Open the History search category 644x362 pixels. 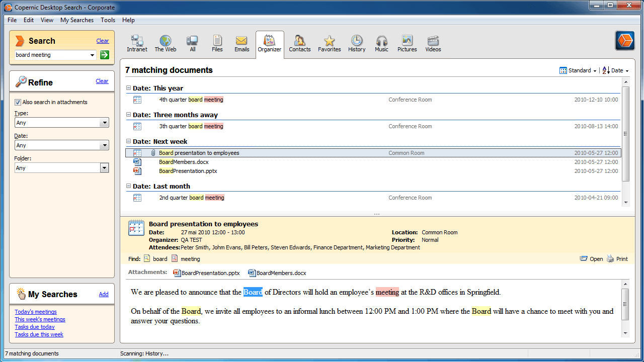pyautogui.click(x=356, y=44)
